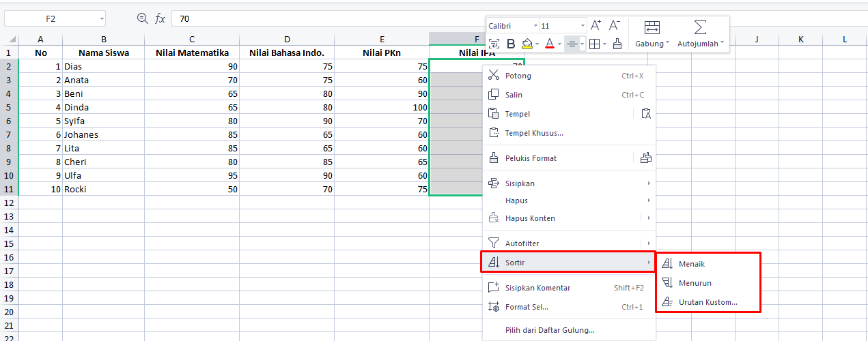Open the Hapus submenu
The height and width of the screenshot is (341, 868).
click(568, 201)
